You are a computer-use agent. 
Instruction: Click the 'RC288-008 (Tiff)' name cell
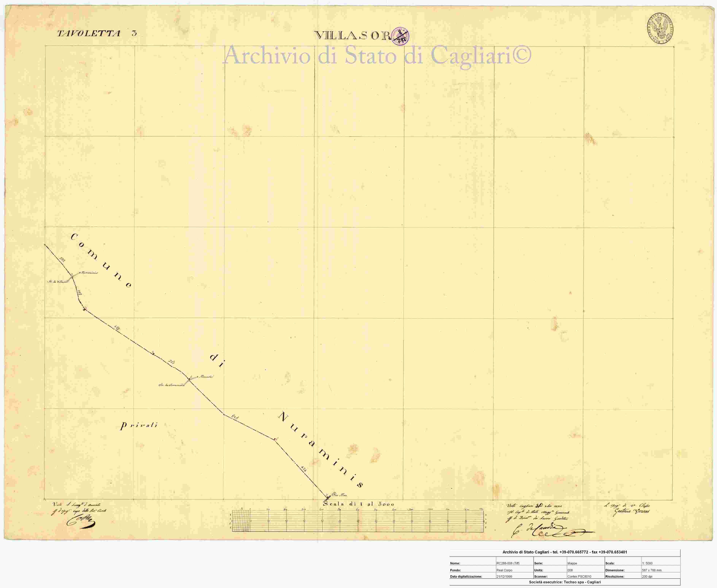tap(515, 563)
